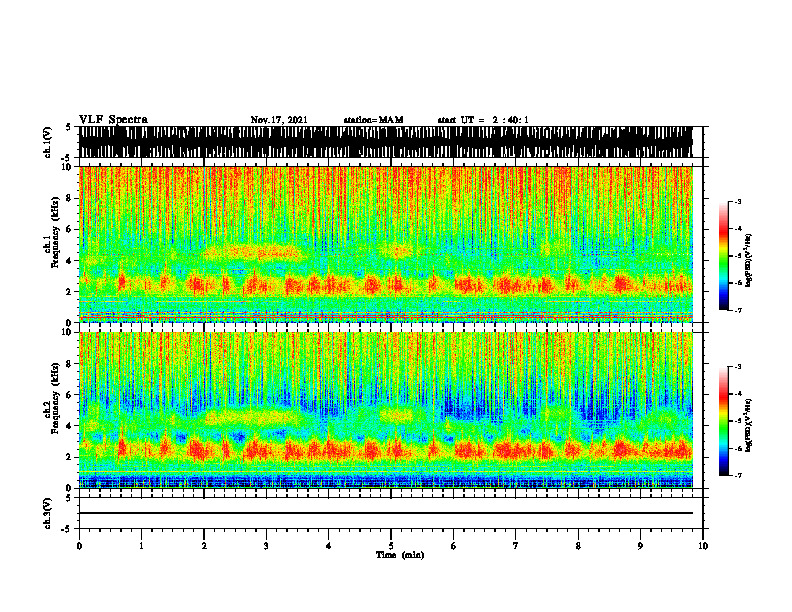
Task: Click the ch.1 colorbar log(PSD) label
Action: pyautogui.click(x=749, y=261)
